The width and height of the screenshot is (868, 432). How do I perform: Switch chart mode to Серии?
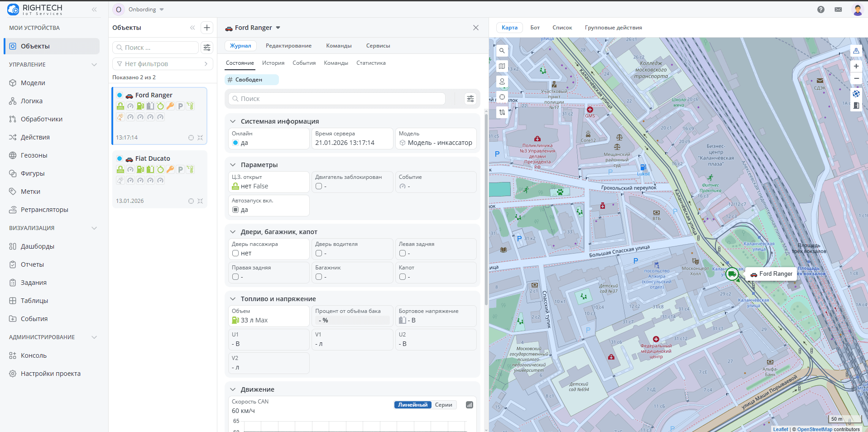(x=443, y=405)
